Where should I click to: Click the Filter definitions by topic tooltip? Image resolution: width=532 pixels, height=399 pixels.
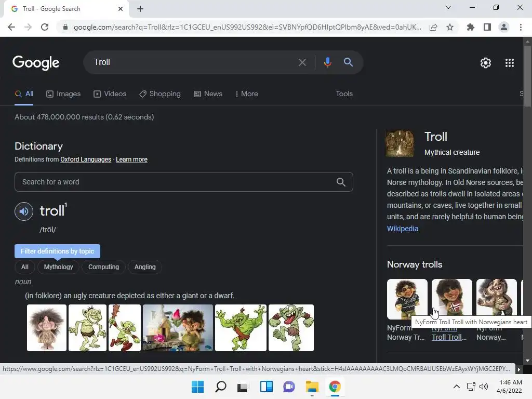click(x=57, y=251)
